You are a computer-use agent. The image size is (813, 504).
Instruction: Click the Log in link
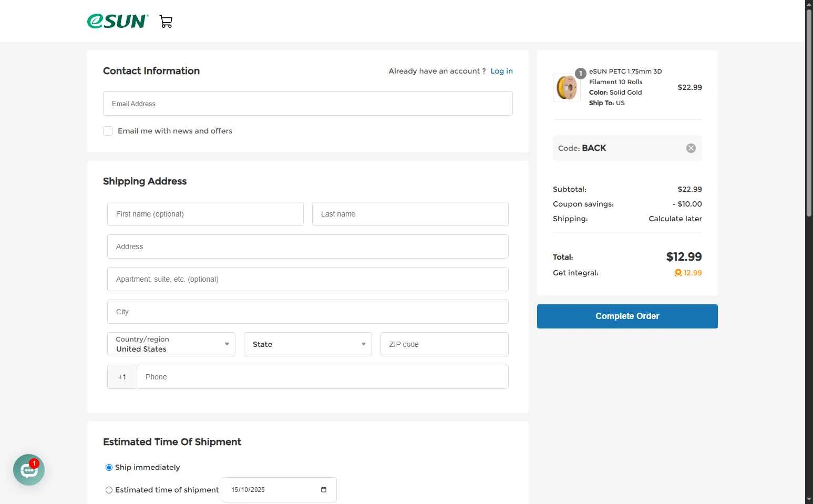pyautogui.click(x=501, y=71)
